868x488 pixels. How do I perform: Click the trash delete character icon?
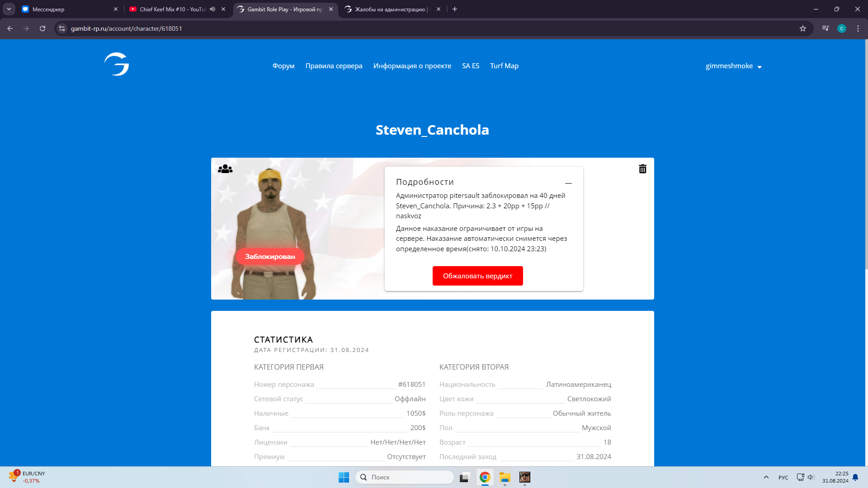tap(642, 169)
